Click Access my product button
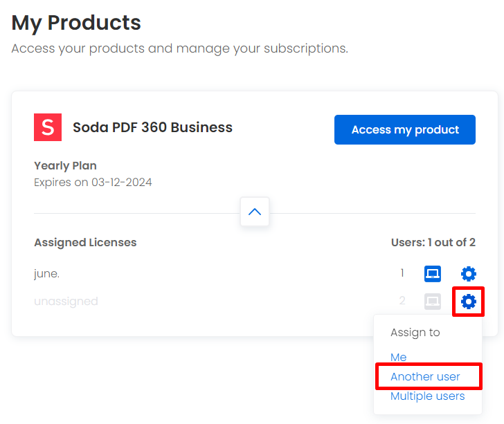Image resolution: width=504 pixels, height=424 pixels. pos(405,129)
